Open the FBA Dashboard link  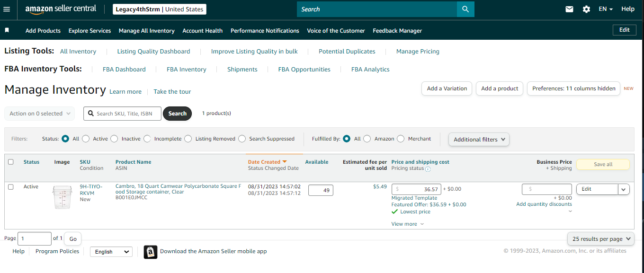[x=124, y=69]
